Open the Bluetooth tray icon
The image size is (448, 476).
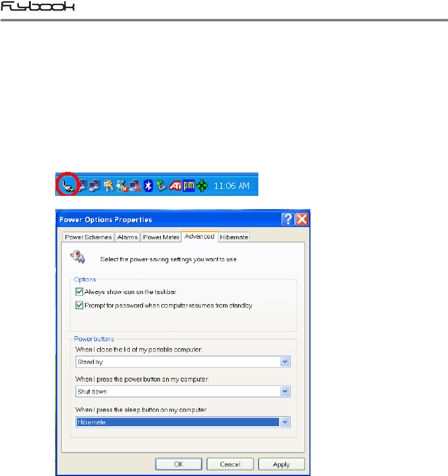148,186
